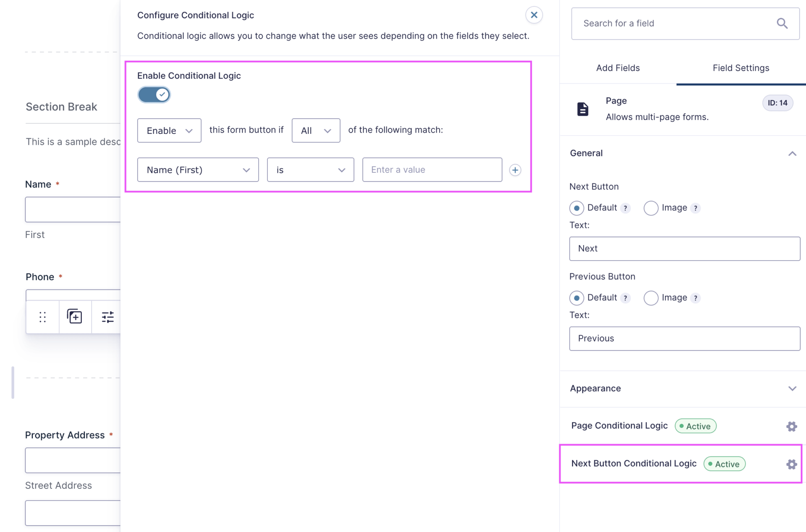Open the Enable action dropdown
The height and width of the screenshot is (532, 806).
[x=169, y=130]
